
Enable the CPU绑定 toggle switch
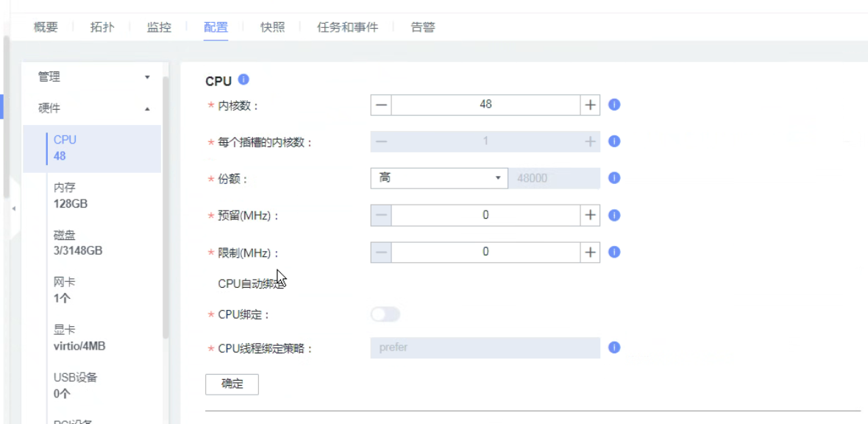385,315
